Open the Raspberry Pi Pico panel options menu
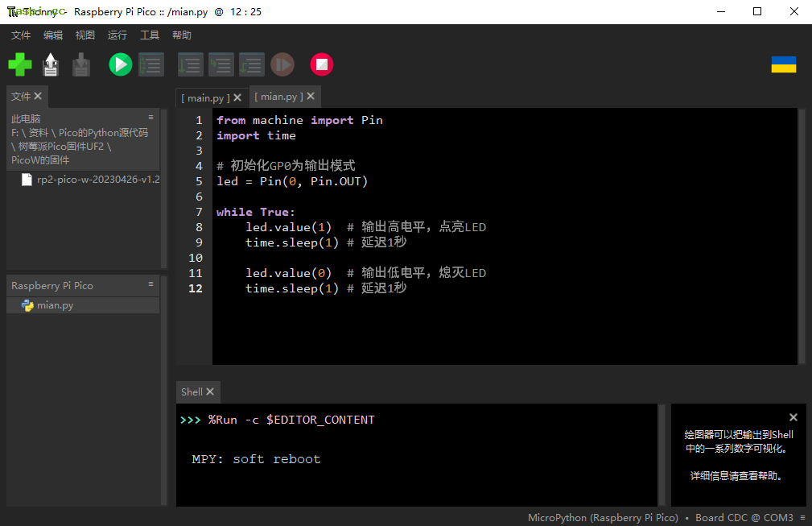 pos(150,284)
